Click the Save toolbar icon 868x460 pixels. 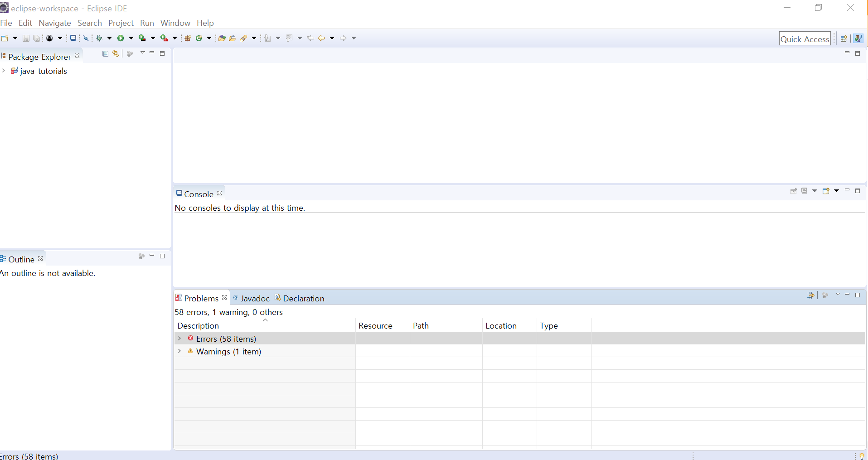point(26,39)
